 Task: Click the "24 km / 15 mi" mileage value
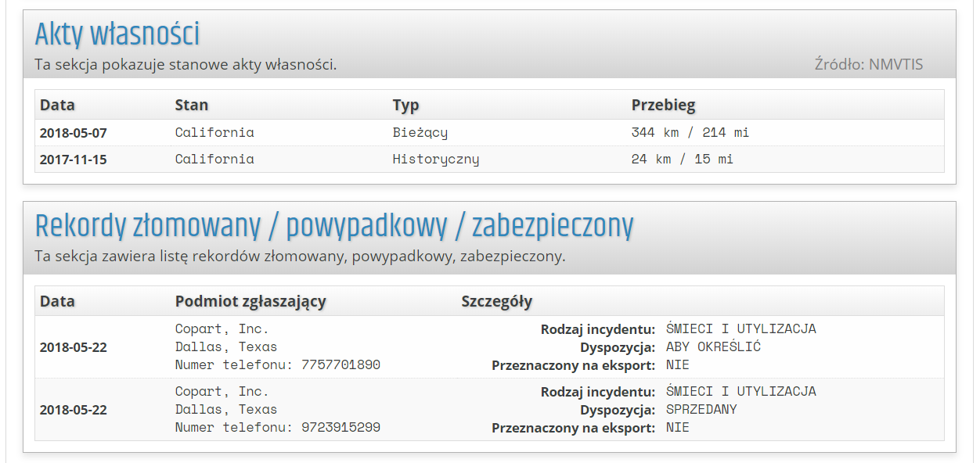682,160
